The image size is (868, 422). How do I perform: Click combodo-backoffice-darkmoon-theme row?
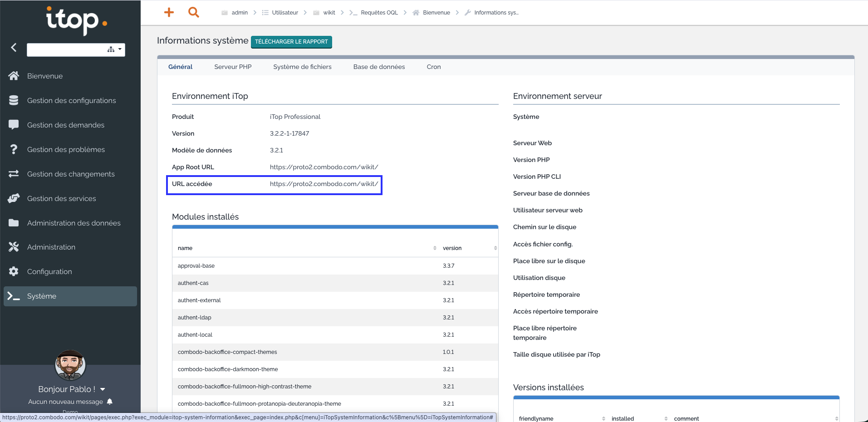[335, 369]
